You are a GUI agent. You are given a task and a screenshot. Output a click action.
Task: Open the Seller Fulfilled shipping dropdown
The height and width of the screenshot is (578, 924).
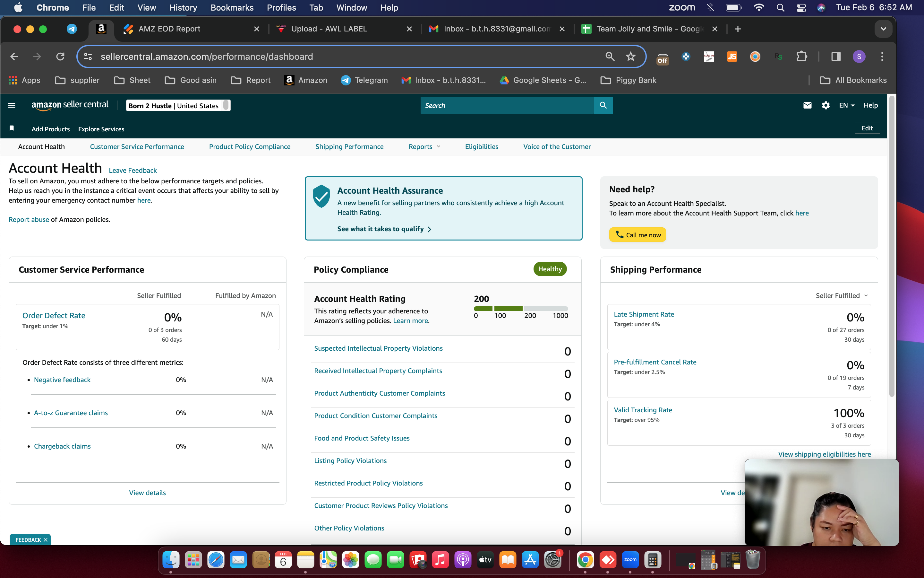[842, 295]
